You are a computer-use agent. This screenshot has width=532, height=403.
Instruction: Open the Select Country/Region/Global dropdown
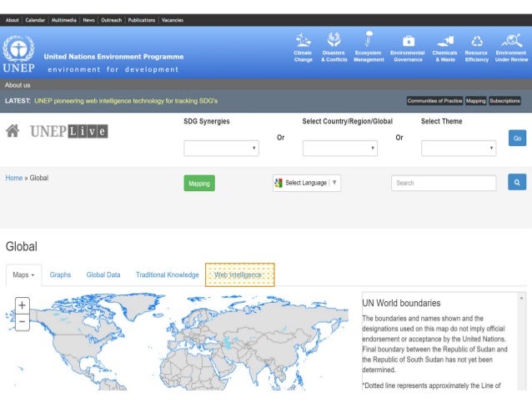pyautogui.click(x=340, y=148)
